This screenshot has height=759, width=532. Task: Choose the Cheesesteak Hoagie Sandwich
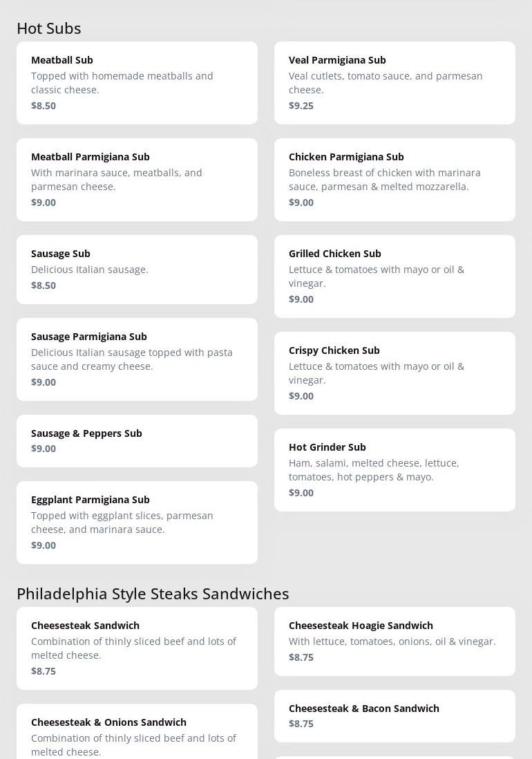[x=395, y=641]
